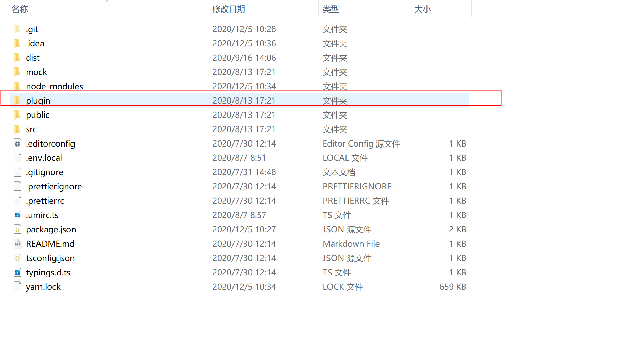Click the JSON icon beside tsconfig.json
Viewport: 644px width, 352px height.
17,258
